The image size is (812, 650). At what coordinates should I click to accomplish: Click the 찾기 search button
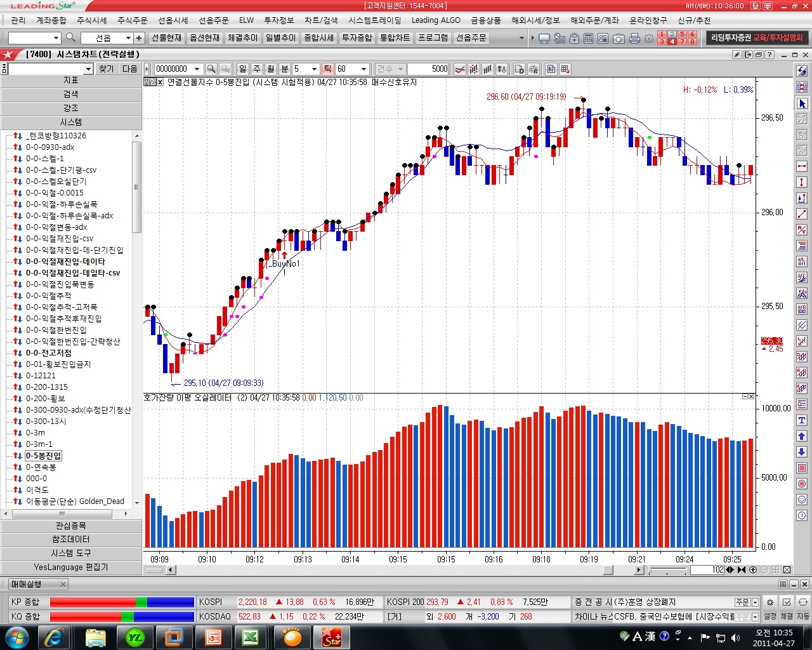pyautogui.click(x=106, y=69)
